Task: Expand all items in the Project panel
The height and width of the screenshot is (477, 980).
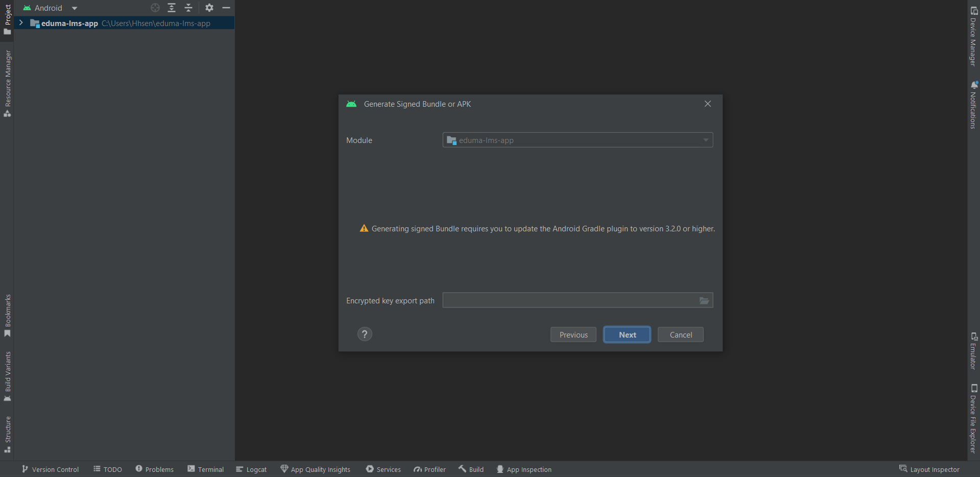Action: 172,8
